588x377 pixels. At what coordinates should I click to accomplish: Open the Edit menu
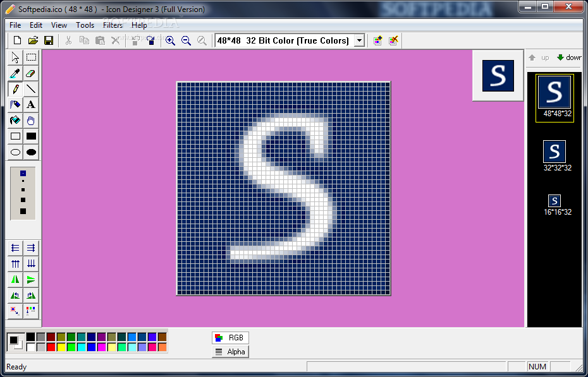[36, 25]
